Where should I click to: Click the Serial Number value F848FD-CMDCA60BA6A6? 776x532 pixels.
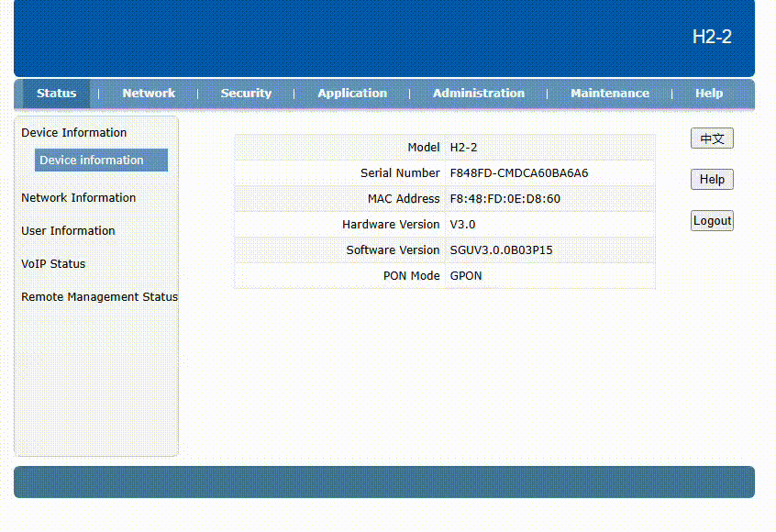coord(519,173)
